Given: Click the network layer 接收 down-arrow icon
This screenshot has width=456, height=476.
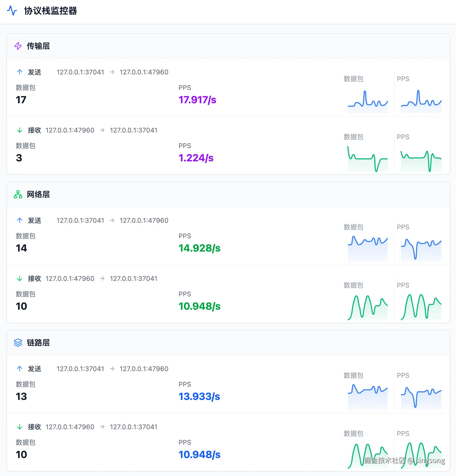Looking at the screenshot, I should tap(20, 278).
